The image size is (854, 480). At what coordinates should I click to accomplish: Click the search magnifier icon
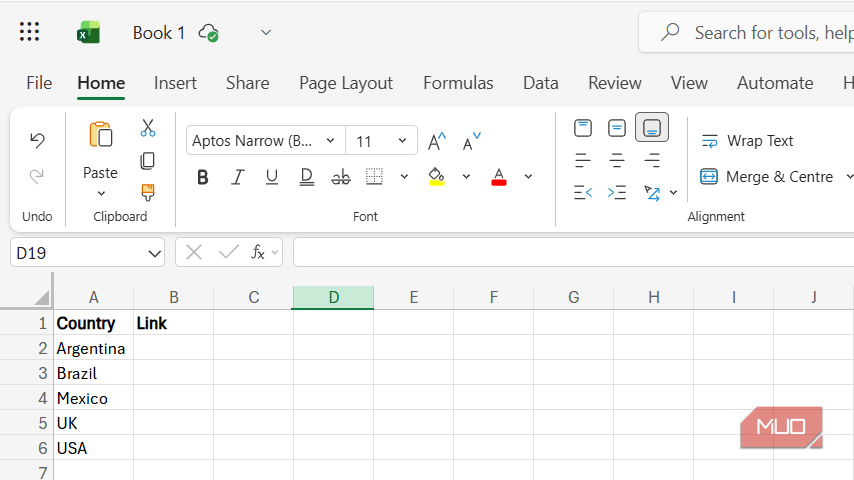point(670,33)
